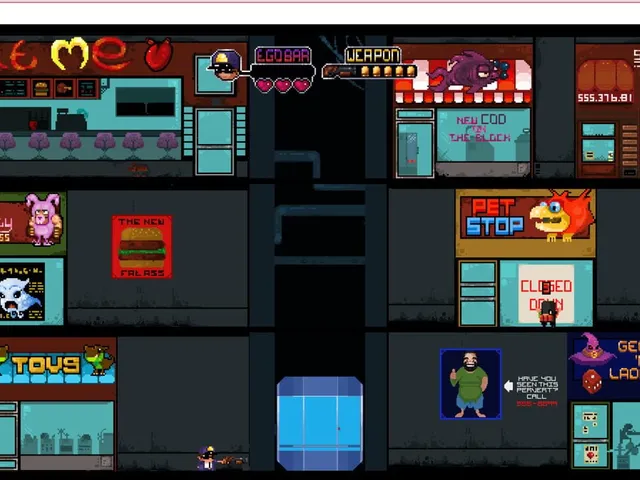Click the player portrait in the HUD

click(x=225, y=65)
